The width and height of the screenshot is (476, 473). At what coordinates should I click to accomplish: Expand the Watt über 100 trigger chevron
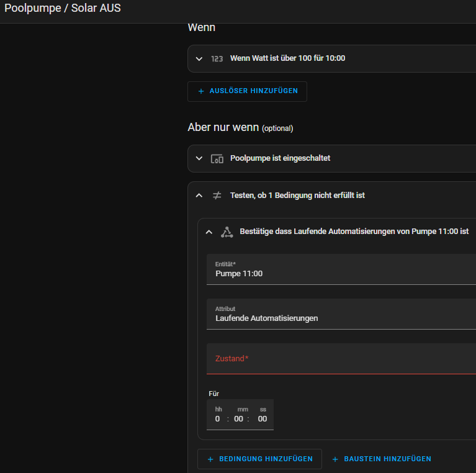click(199, 58)
